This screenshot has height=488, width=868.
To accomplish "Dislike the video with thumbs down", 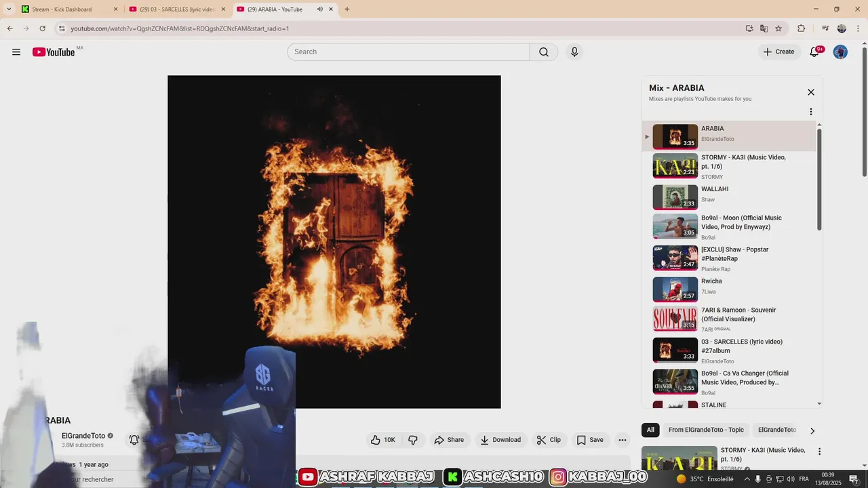I will click(x=413, y=440).
